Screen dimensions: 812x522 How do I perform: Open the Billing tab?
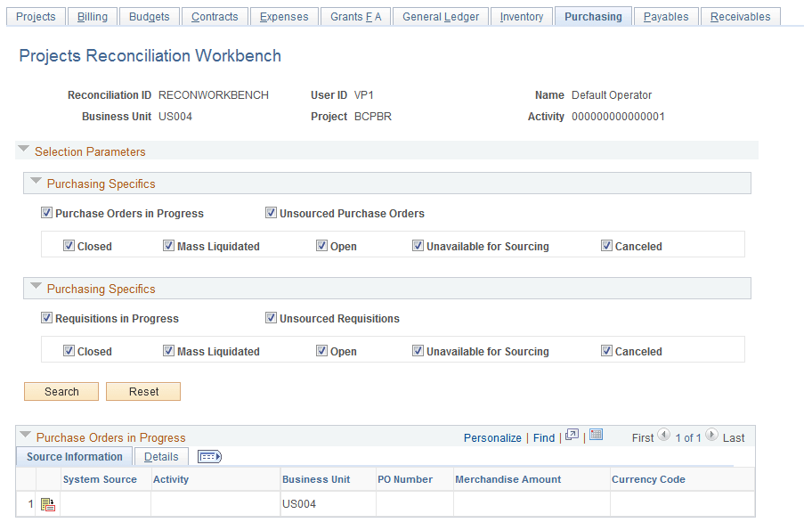tap(93, 15)
